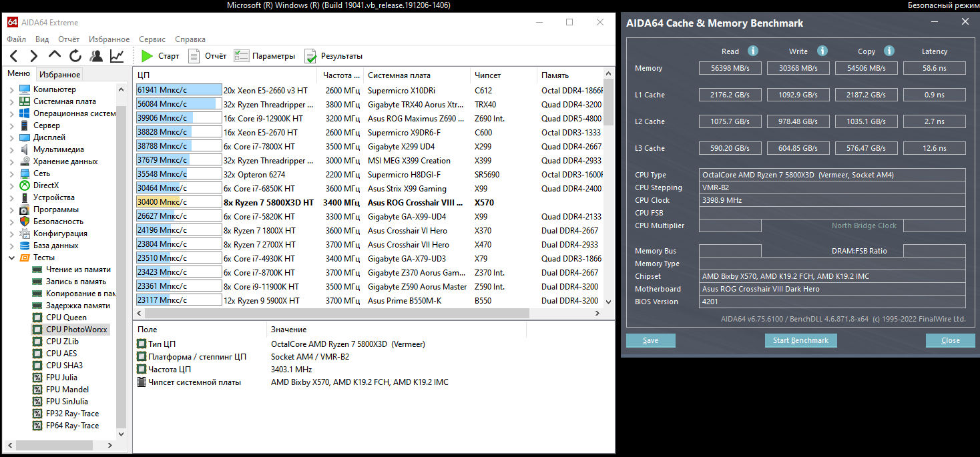The image size is (980, 457).
Task: Open Параметры in the toolbar
Action: point(264,56)
